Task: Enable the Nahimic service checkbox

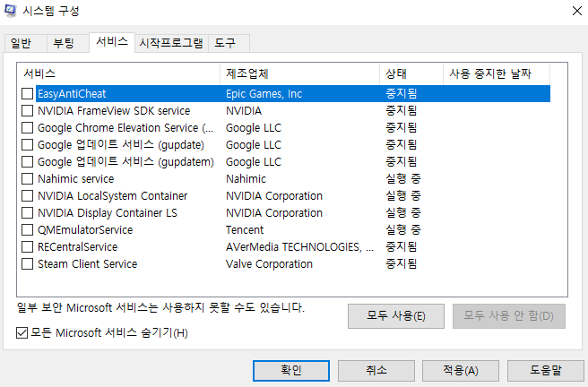Action: (x=28, y=178)
